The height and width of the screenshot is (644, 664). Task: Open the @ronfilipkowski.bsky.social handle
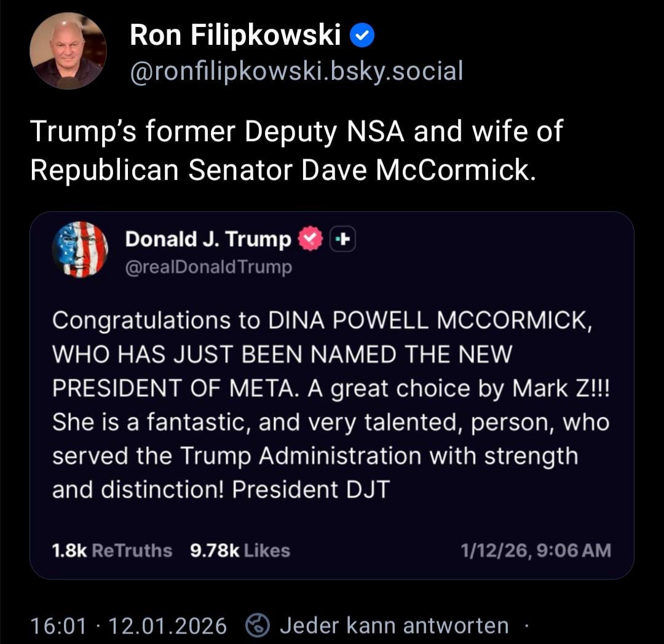click(296, 72)
